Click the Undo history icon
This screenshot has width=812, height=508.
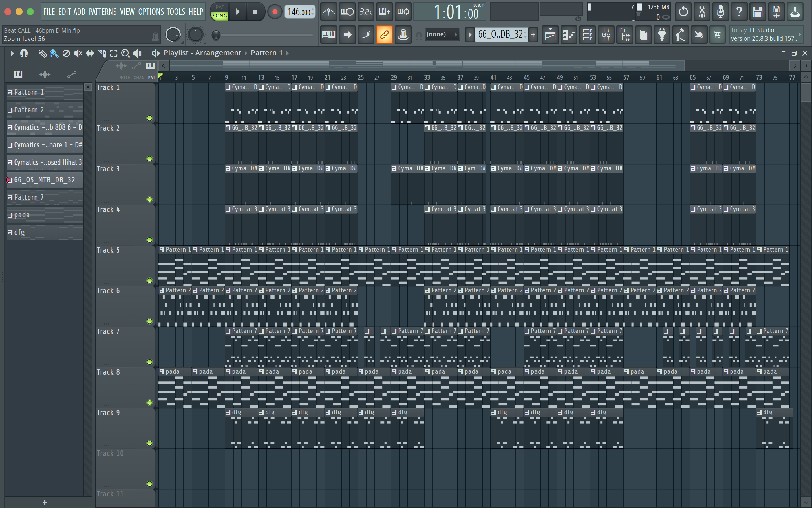[683, 12]
